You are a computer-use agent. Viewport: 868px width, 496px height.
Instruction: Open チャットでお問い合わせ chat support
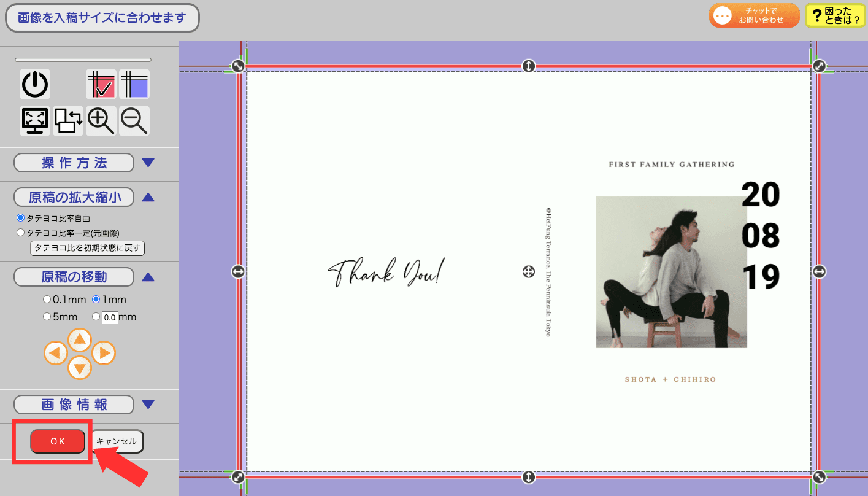coord(754,15)
